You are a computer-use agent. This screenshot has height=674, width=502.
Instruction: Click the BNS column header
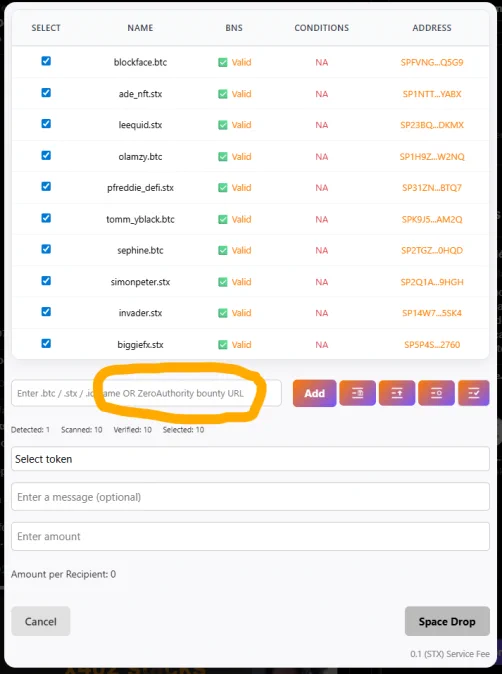tap(234, 28)
